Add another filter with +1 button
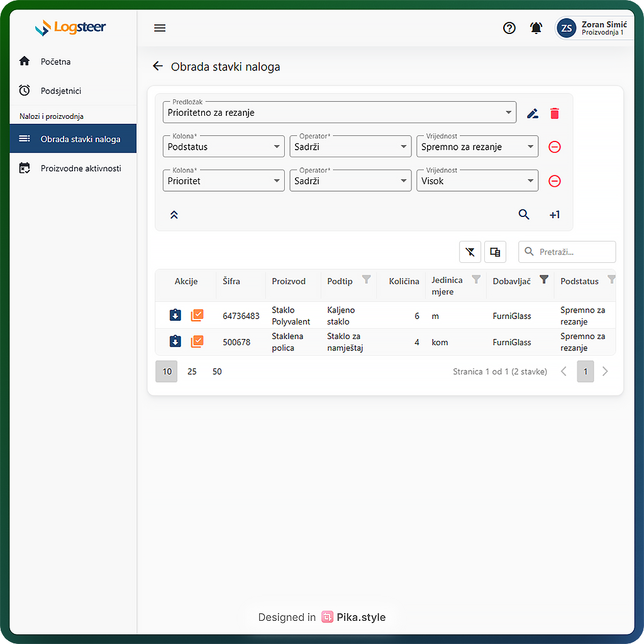This screenshot has height=644, width=644. click(554, 214)
